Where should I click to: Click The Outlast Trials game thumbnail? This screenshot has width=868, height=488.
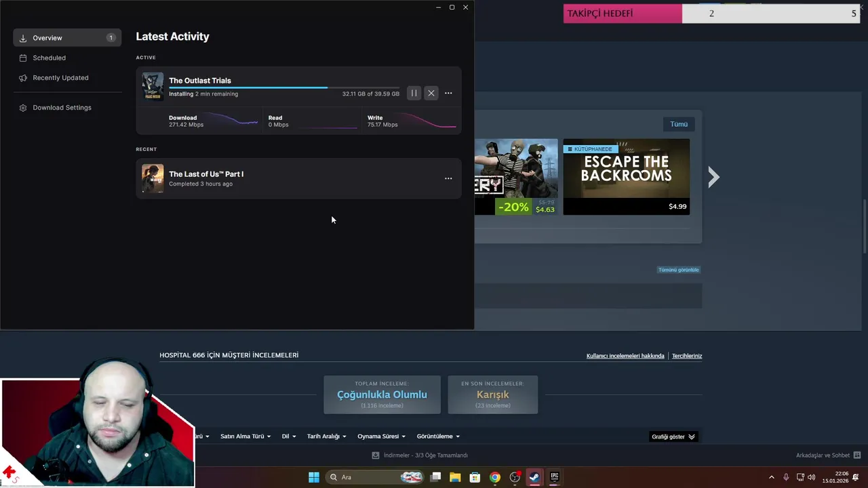153,87
